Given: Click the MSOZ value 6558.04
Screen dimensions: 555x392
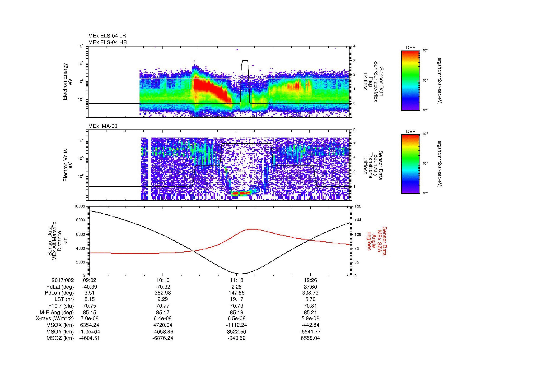Looking at the screenshot, I should tap(310, 338).
